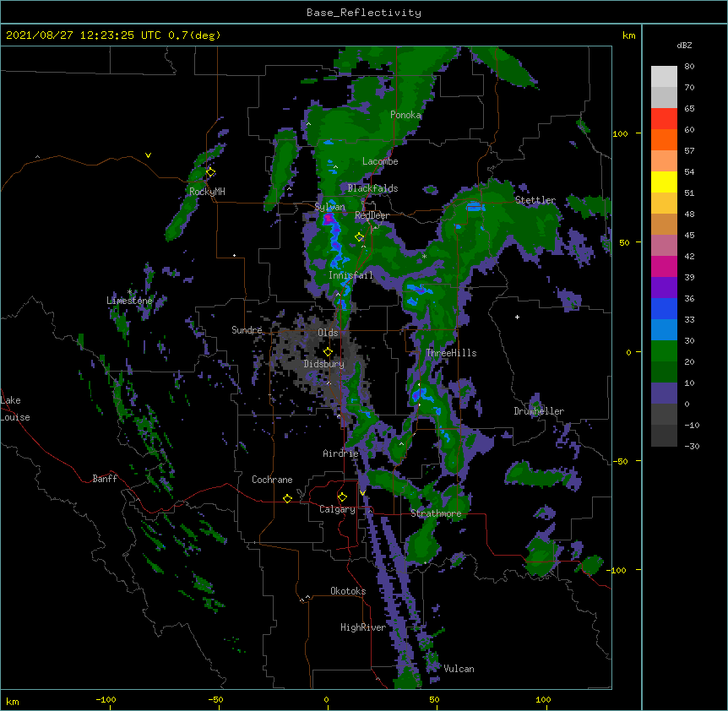728x711 pixels.
Task: Click the blue 36 dBZ legend swatch
Action: (664, 308)
